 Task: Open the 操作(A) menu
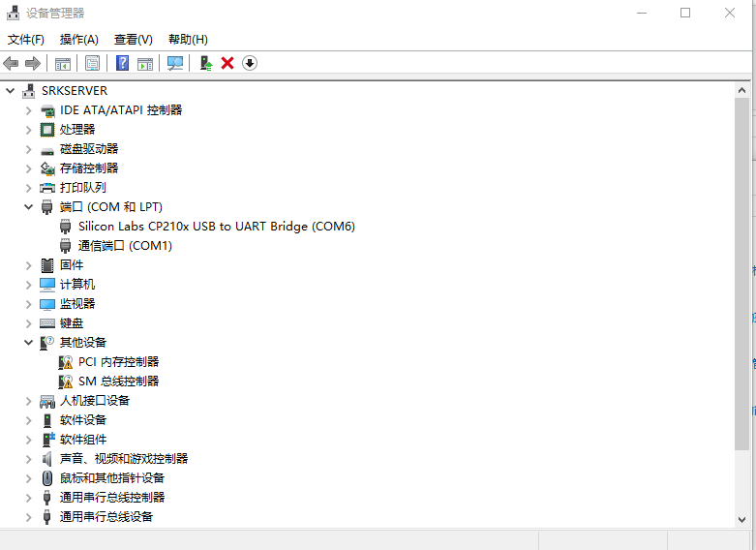coord(78,40)
